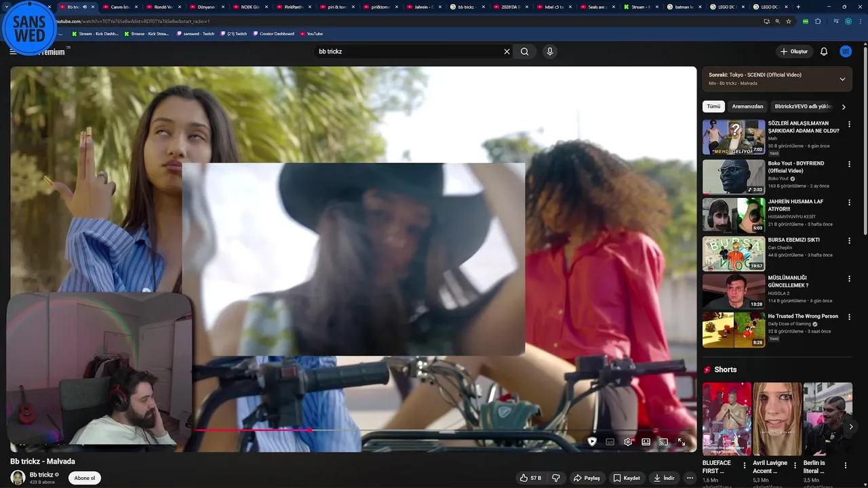The width and height of the screenshot is (868, 488).
Task: Play BURSA EBEMİZİ SİKTİ vlog thumbnail
Action: point(734,253)
